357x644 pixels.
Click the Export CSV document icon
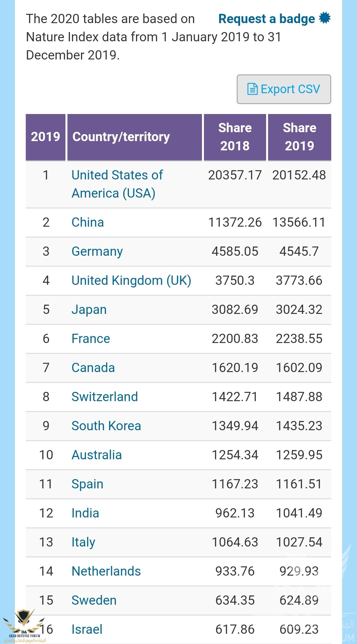pos(252,89)
